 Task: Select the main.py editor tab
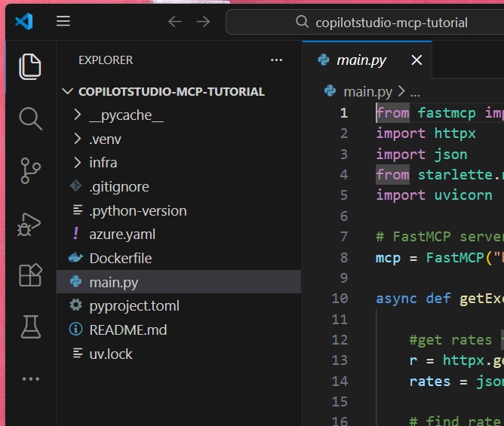tap(361, 60)
